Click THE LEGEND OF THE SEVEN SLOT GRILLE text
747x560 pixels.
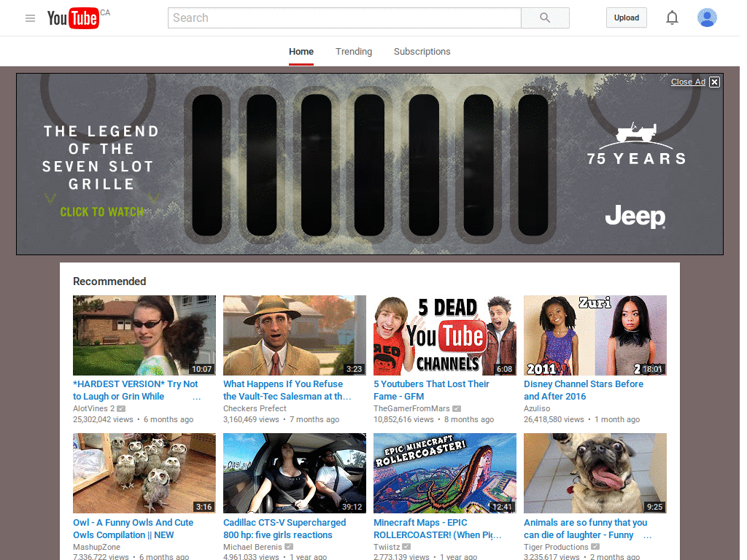(101, 157)
